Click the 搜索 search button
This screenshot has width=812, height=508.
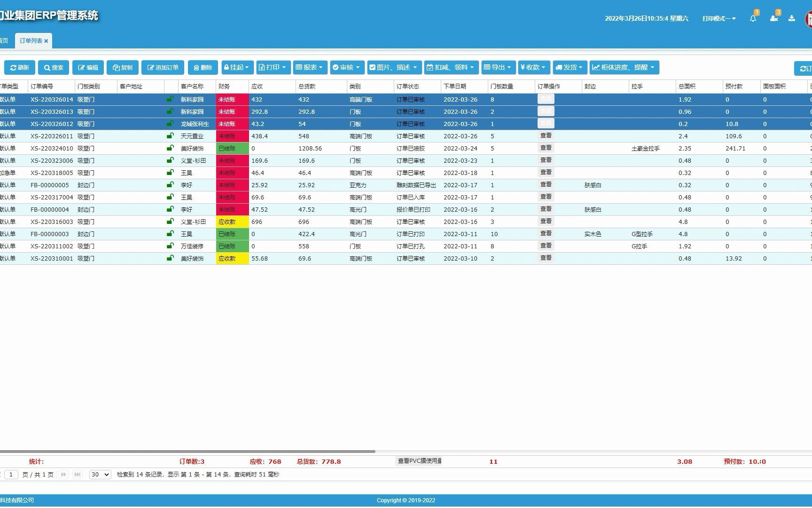tap(54, 67)
